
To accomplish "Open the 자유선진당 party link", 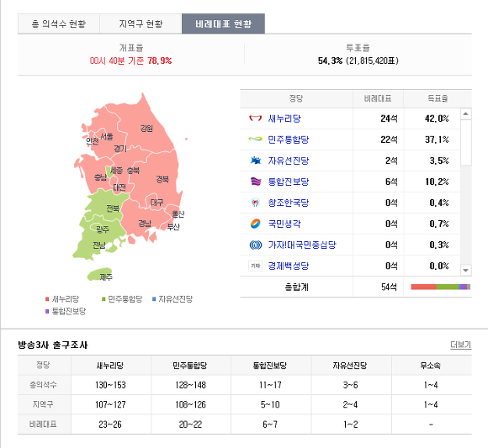I will [x=289, y=161].
